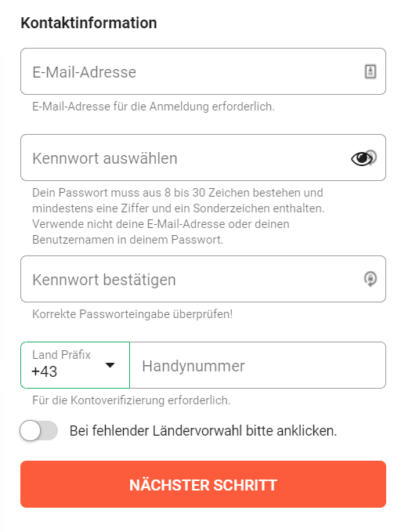Viewport: 405px width, 532px height.
Task: Open the Land Präfix dropdown arrow
Action: (110, 365)
